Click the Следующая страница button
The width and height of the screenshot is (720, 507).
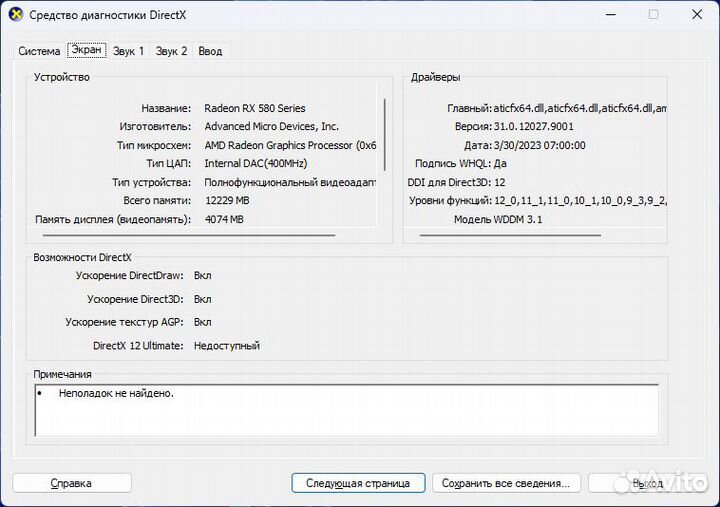click(x=358, y=483)
